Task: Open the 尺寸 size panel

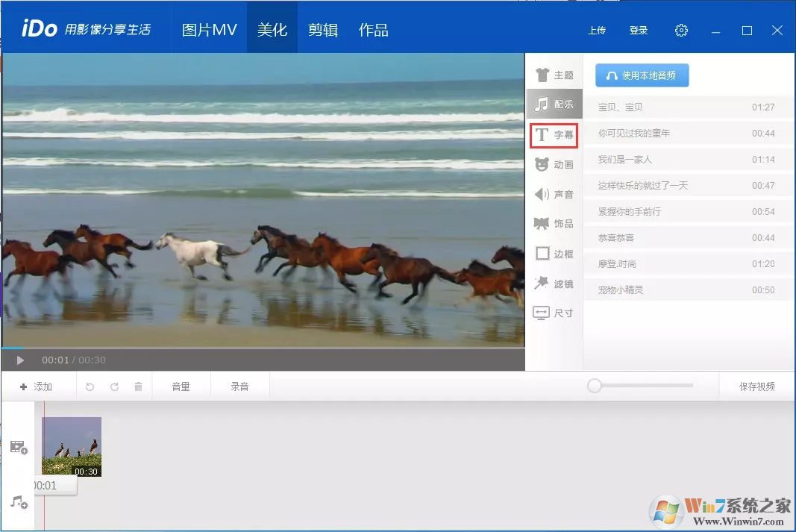Action: pyautogui.click(x=553, y=313)
